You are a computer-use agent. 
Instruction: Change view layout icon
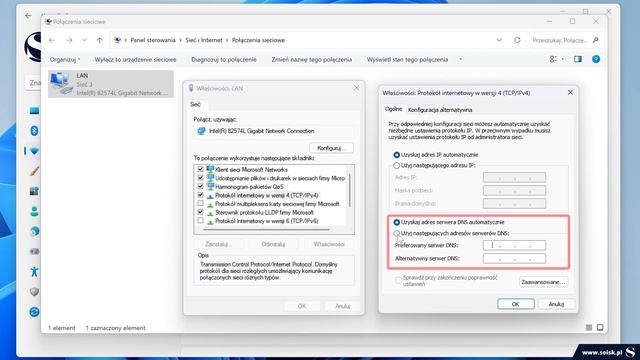click(553, 59)
